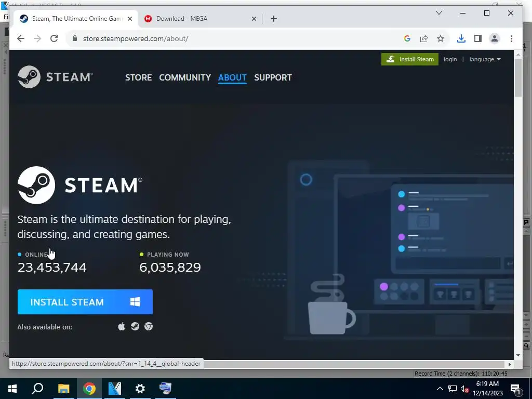Click Chrome icon in taskbar
Image resolution: width=532 pixels, height=399 pixels.
tap(89, 389)
